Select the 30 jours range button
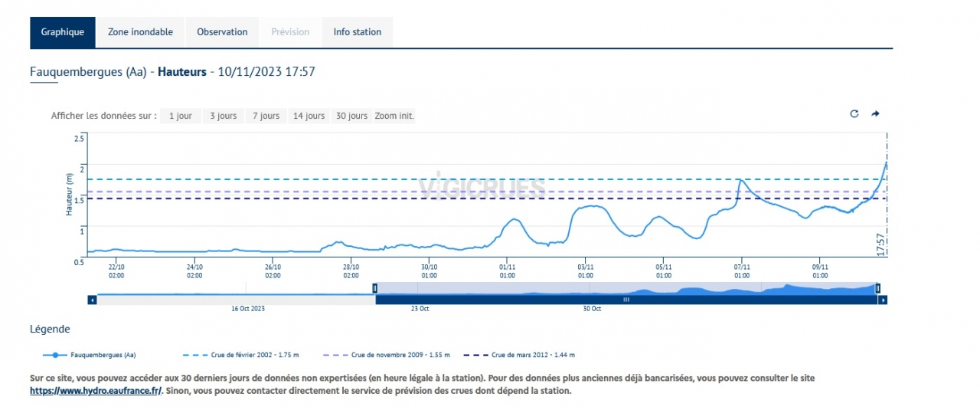 (x=351, y=116)
